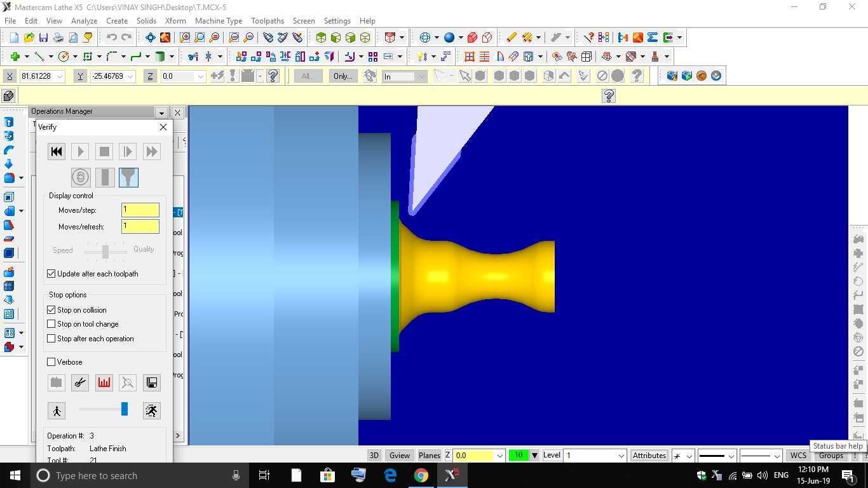Click the running man fast speed icon

[x=152, y=410]
